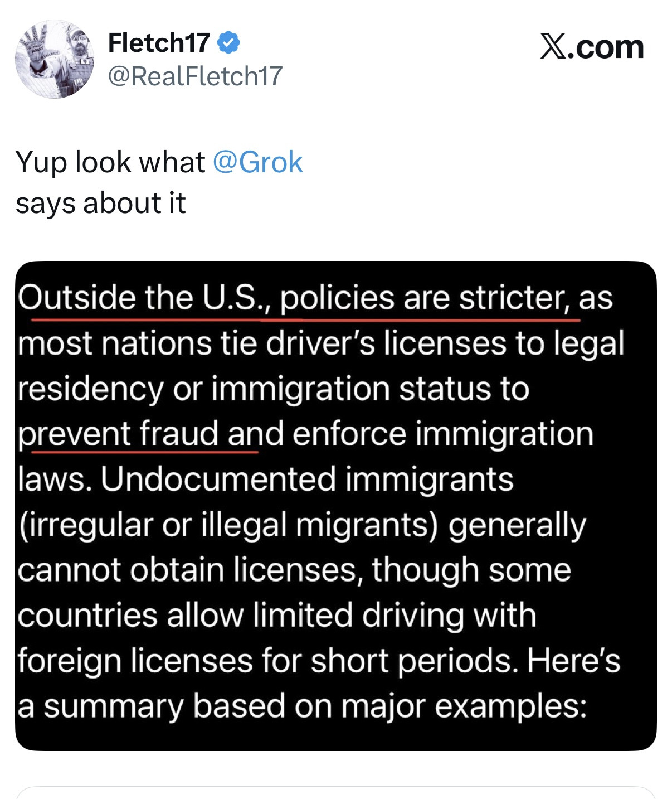Click the "says about it" text line
The height and width of the screenshot is (799, 672).
100,203
